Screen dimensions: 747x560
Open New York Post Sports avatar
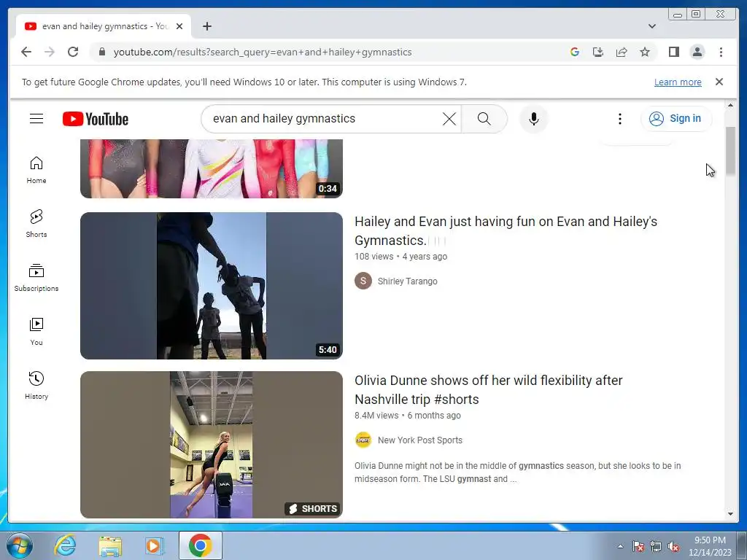point(363,440)
